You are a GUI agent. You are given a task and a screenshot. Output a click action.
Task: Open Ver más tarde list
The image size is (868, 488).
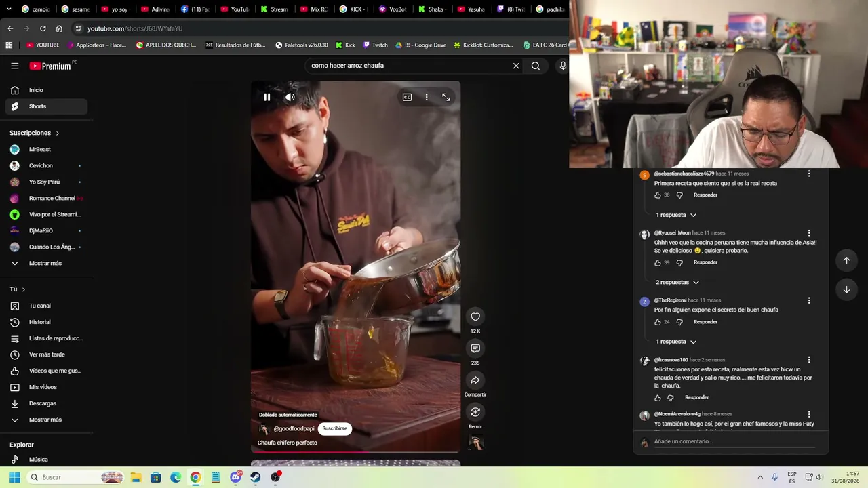point(46,354)
